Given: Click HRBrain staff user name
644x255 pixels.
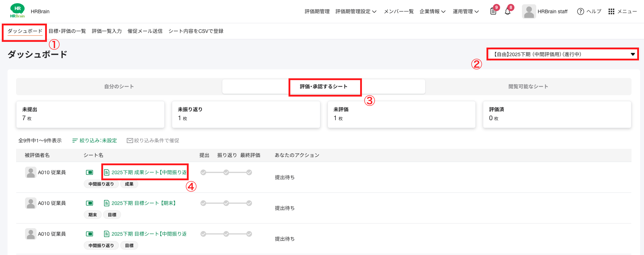Looking at the screenshot, I should point(552,11).
